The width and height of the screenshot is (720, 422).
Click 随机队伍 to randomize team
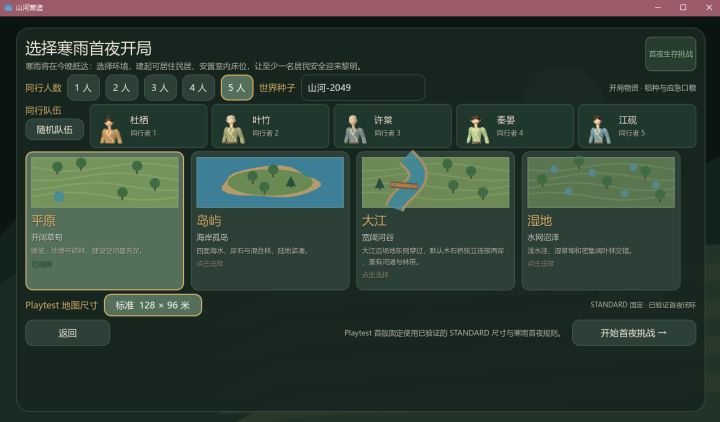coord(55,130)
